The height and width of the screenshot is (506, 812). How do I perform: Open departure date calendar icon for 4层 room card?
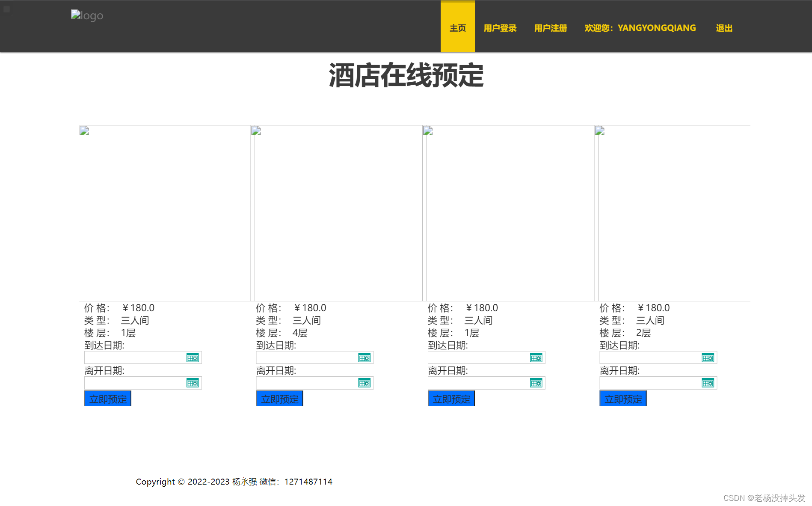pos(365,383)
